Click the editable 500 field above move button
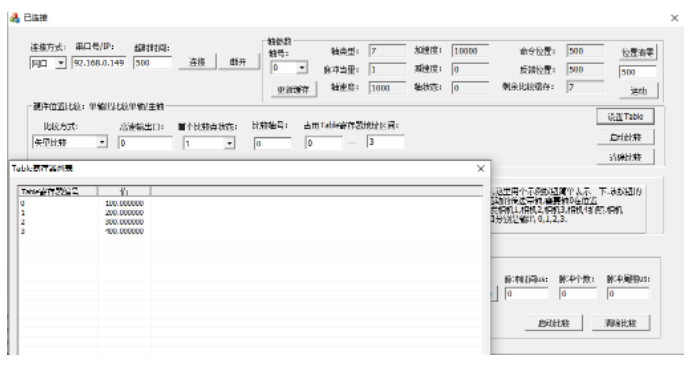Image resolution: width=695 pixels, height=368 pixels. coord(637,72)
